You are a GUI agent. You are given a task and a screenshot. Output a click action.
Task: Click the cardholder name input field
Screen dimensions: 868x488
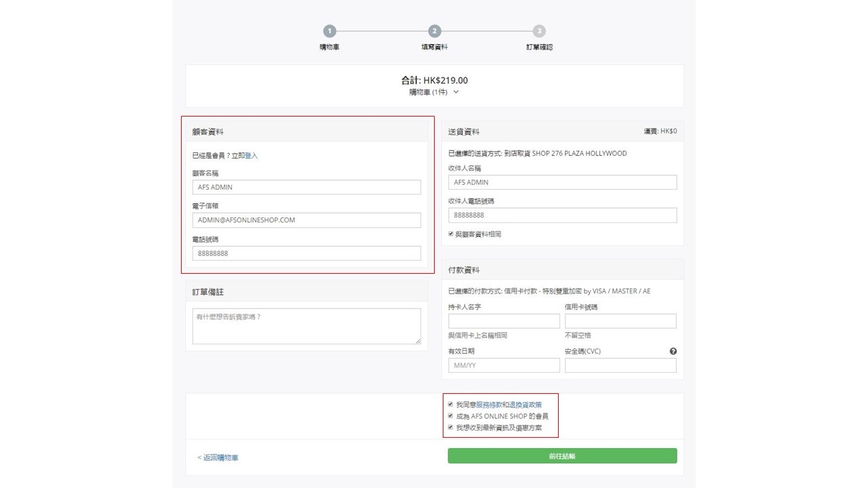504,321
